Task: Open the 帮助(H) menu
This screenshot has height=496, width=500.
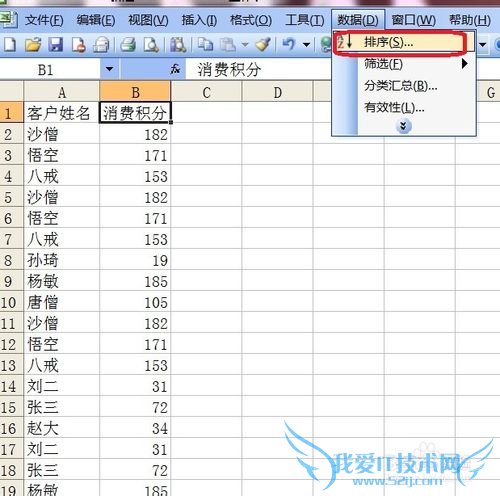Action: [469, 21]
